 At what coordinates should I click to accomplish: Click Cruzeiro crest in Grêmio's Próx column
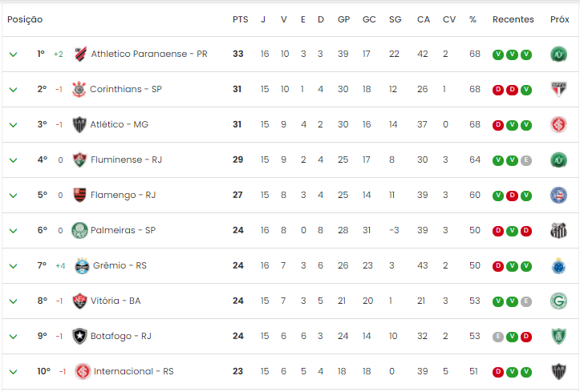(558, 265)
